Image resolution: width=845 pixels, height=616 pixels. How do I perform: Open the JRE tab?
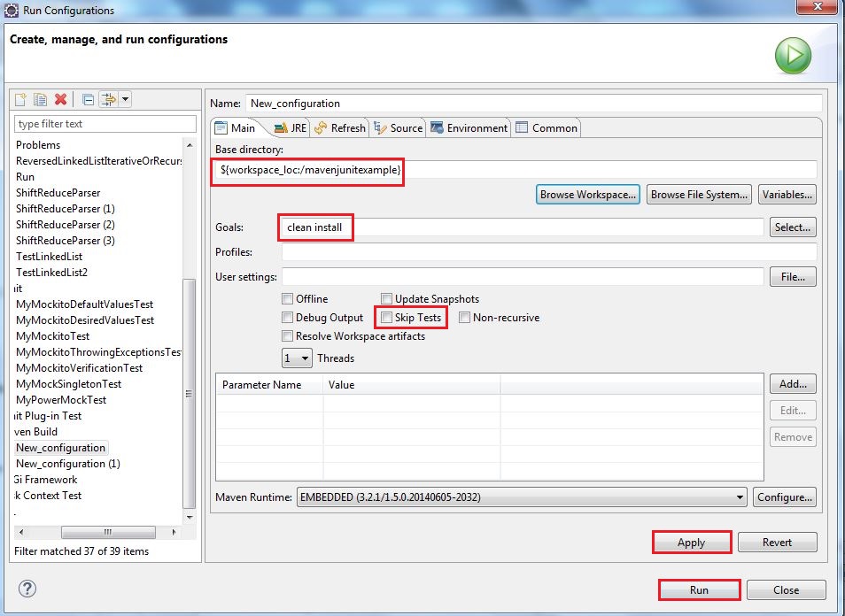[291, 127]
